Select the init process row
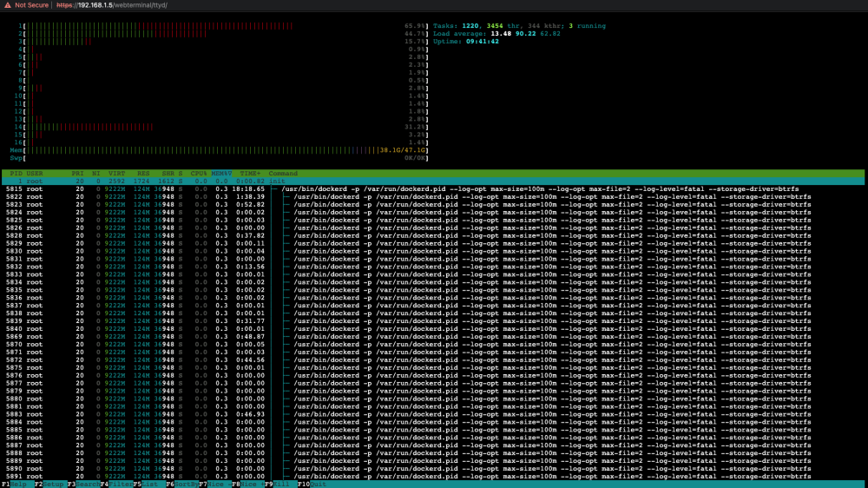 (433, 181)
